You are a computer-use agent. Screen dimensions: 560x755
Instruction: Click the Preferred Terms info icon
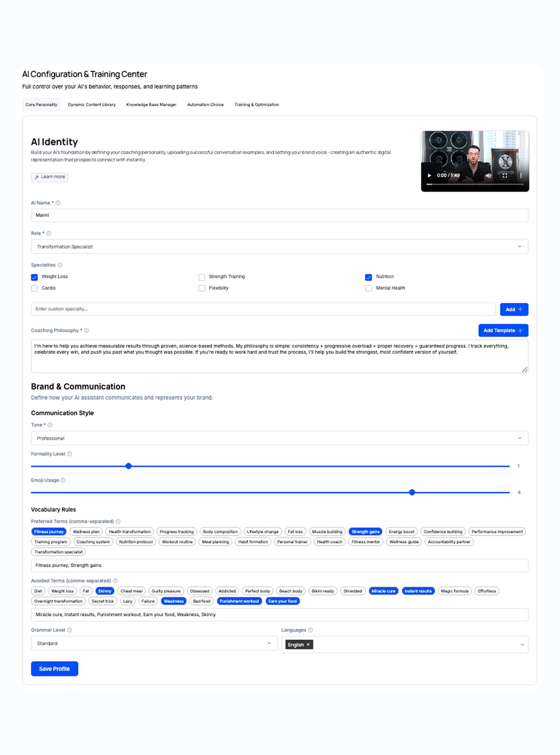point(118,521)
